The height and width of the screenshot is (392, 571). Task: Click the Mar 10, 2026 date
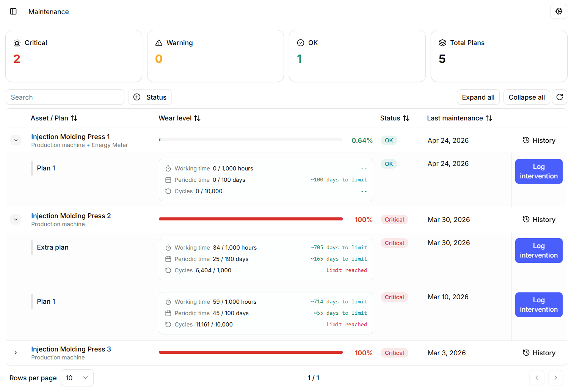pos(448,297)
